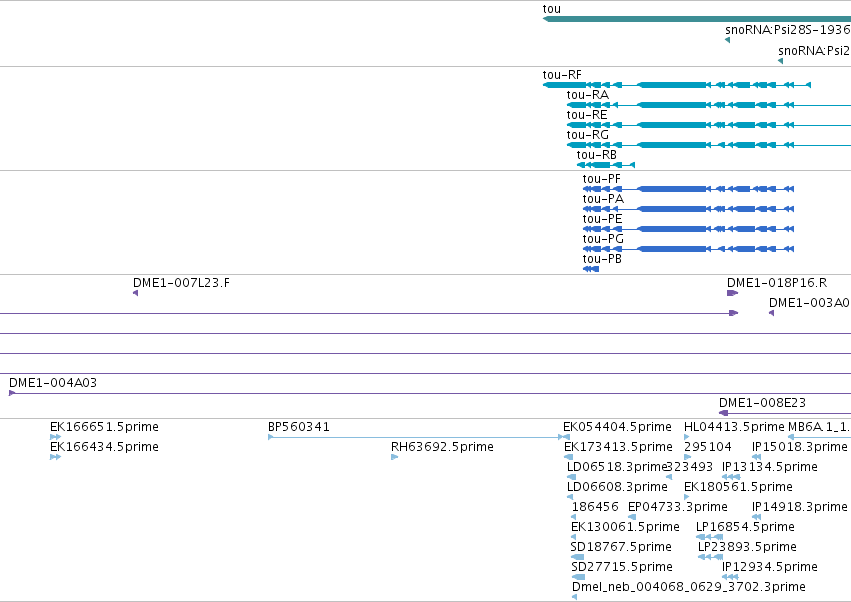The width and height of the screenshot is (851, 602).
Task: Select the EK054404.5prime EST label
Action: coord(617,427)
